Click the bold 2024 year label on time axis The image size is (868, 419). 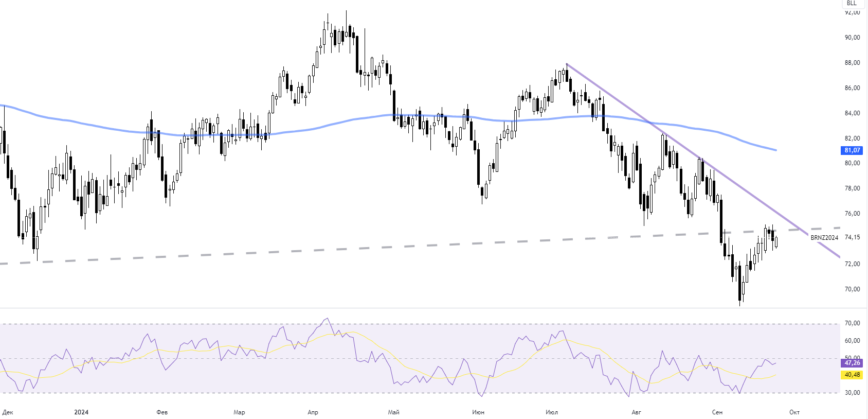pyautogui.click(x=81, y=412)
